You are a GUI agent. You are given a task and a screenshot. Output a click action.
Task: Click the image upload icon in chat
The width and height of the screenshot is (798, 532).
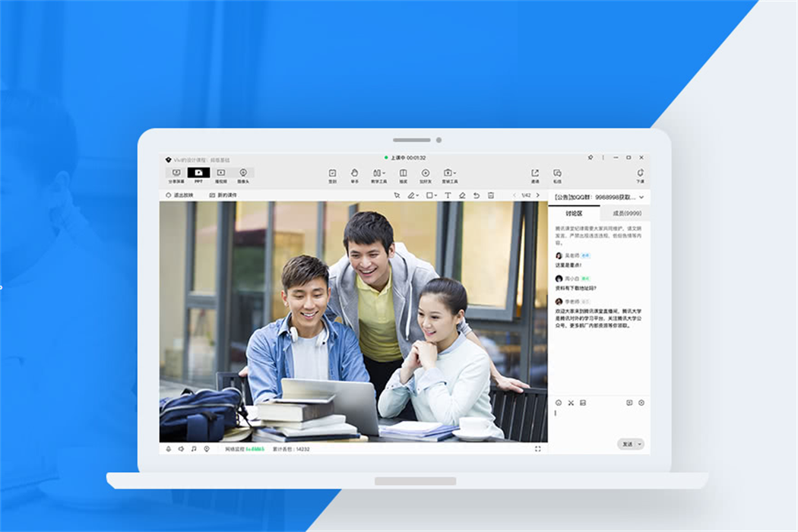pos(583,403)
